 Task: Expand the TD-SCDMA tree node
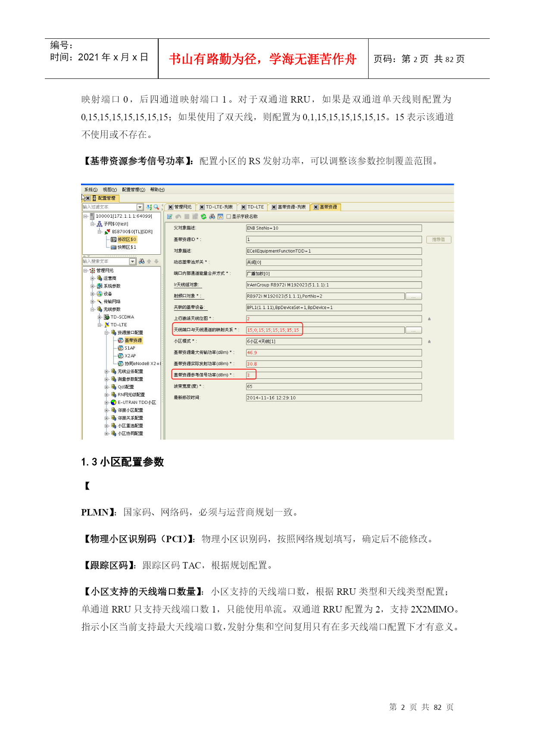coord(100,317)
